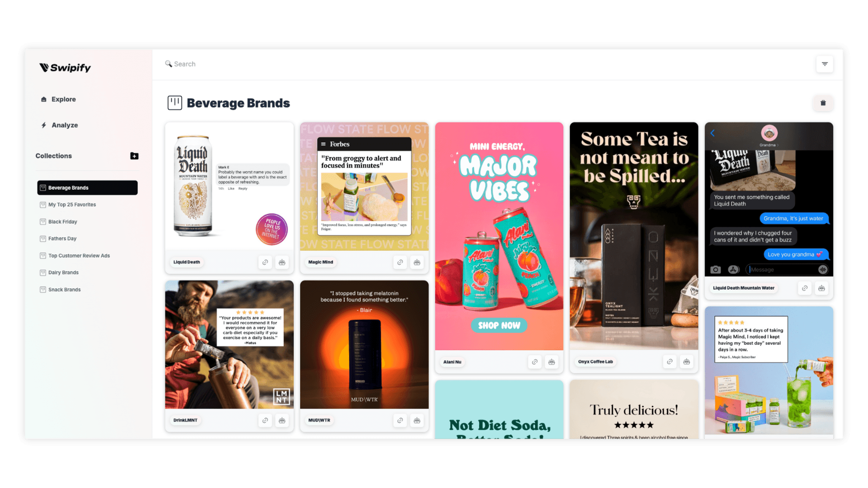
Task: Click the Fathers Day collection link
Action: (61, 238)
